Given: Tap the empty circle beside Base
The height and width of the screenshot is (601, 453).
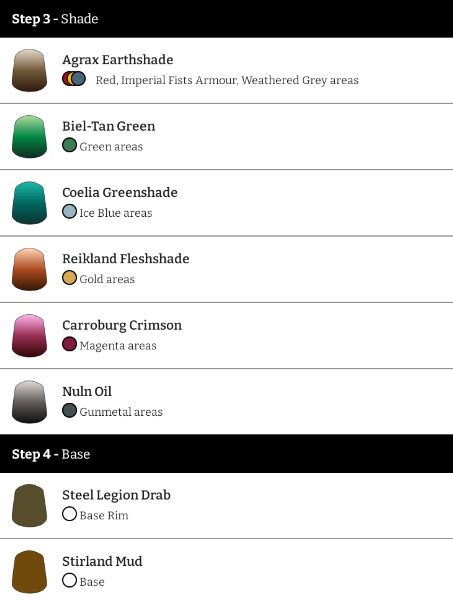Looking at the screenshot, I should tap(69, 580).
